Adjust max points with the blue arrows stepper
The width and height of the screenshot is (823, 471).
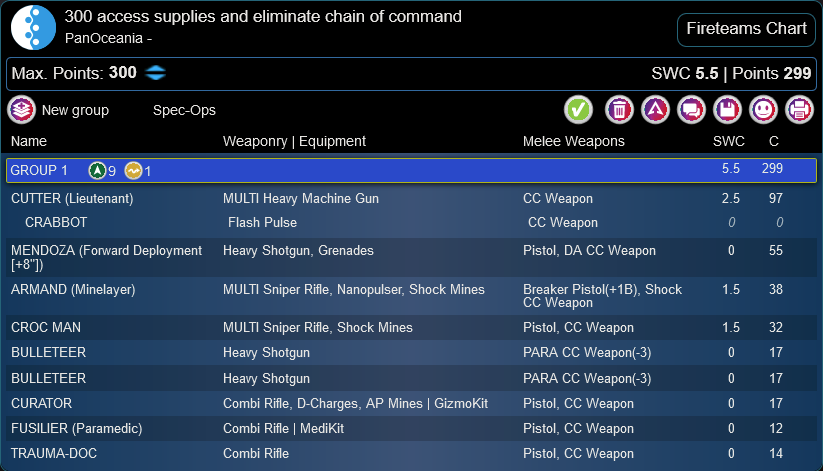point(155,72)
